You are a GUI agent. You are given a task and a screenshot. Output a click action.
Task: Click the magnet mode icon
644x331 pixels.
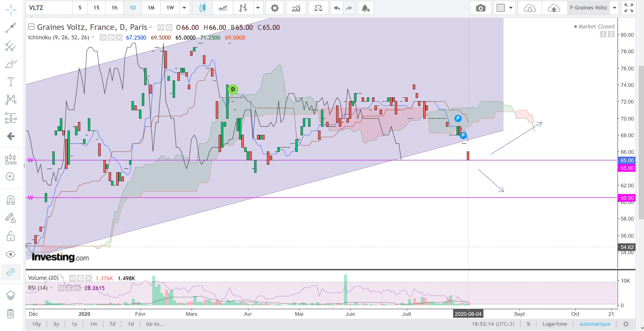(10, 200)
